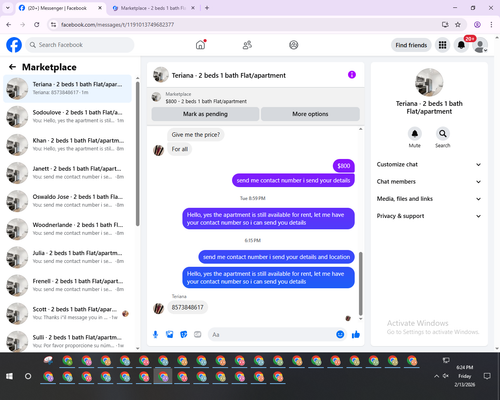500x400 pixels.
Task: Open the Frenell conversation
Action: tap(67, 285)
